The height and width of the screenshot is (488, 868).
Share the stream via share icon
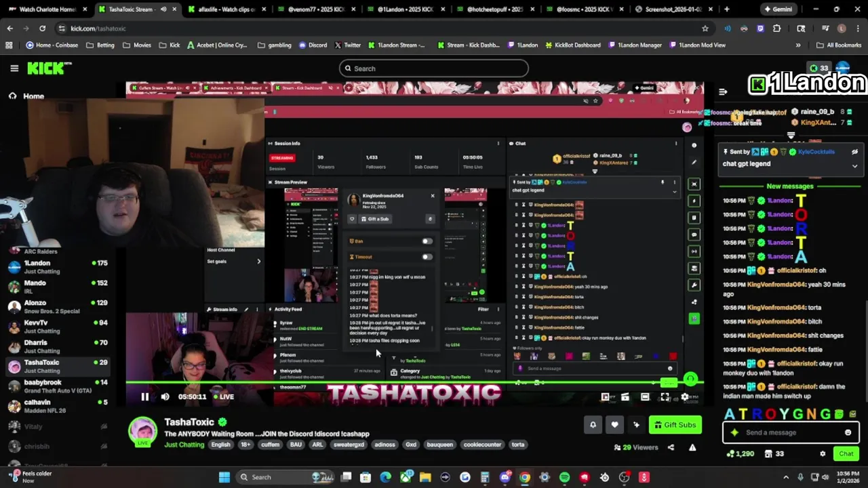pos(671,447)
